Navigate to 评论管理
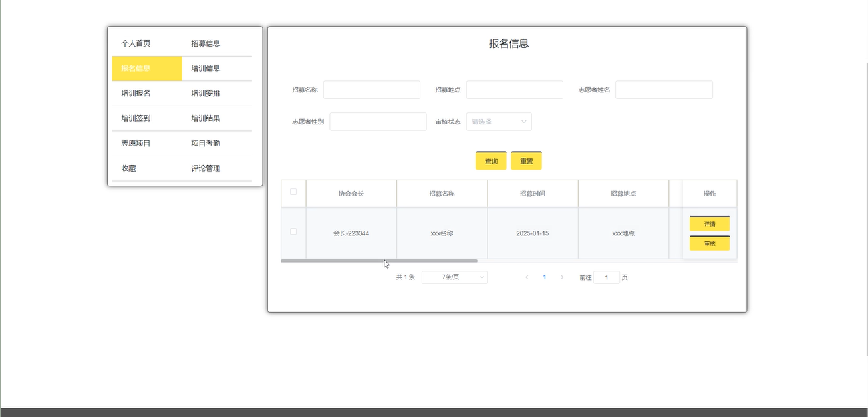 click(206, 168)
